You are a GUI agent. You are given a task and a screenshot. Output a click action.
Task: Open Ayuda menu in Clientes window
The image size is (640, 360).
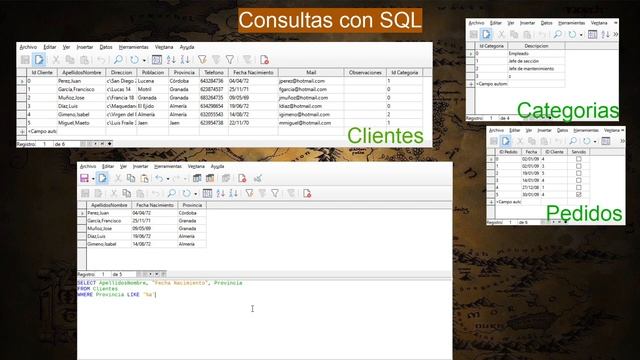coord(187,47)
